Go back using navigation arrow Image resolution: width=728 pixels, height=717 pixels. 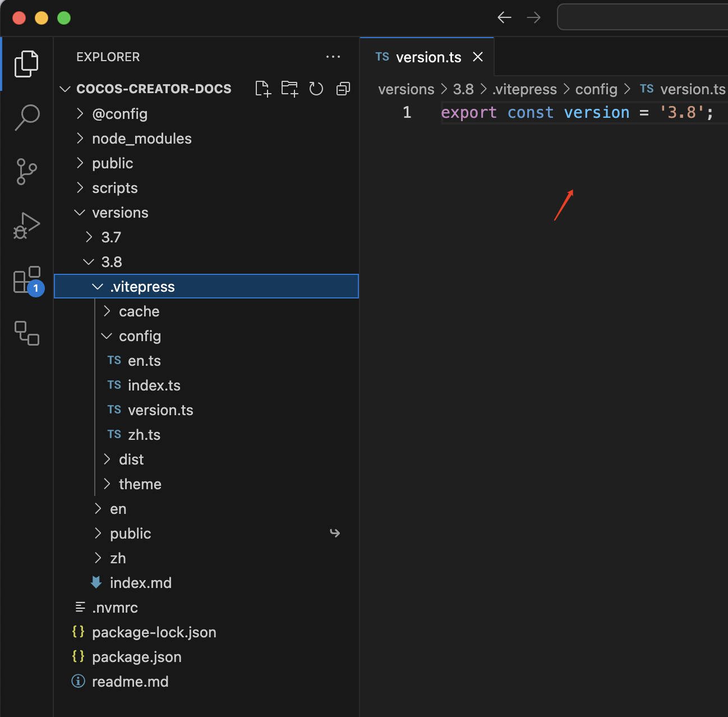coord(504,17)
